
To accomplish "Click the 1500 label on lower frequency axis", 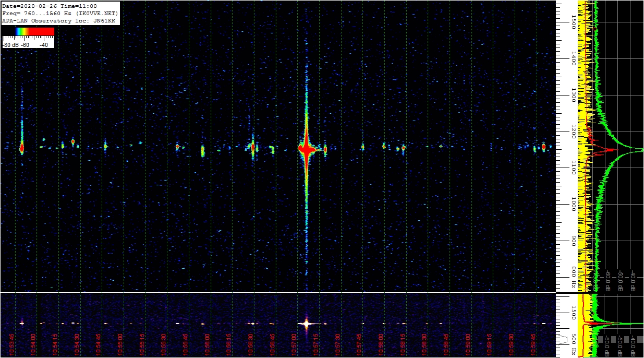I will (574, 312).
